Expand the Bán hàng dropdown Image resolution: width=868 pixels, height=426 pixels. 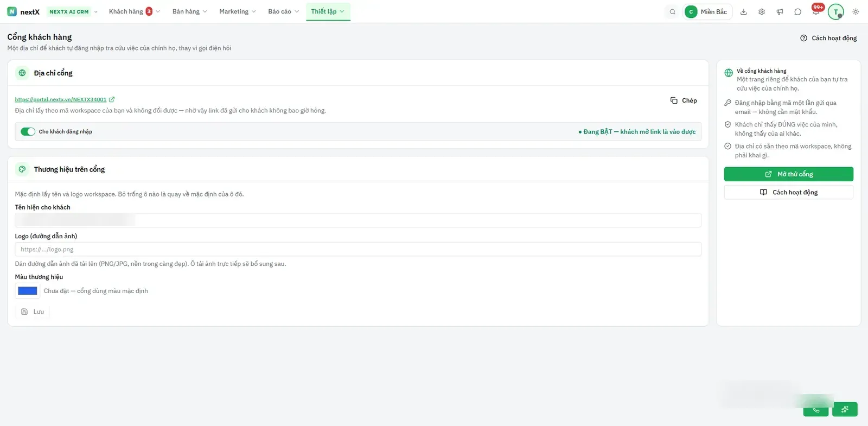tap(189, 11)
